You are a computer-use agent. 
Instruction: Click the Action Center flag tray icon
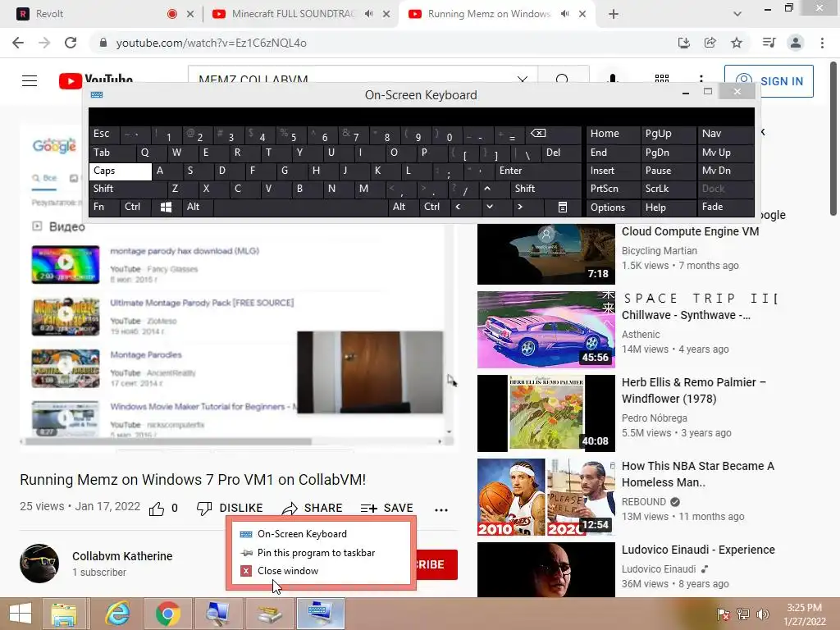pyautogui.click(x=724, y=614)
